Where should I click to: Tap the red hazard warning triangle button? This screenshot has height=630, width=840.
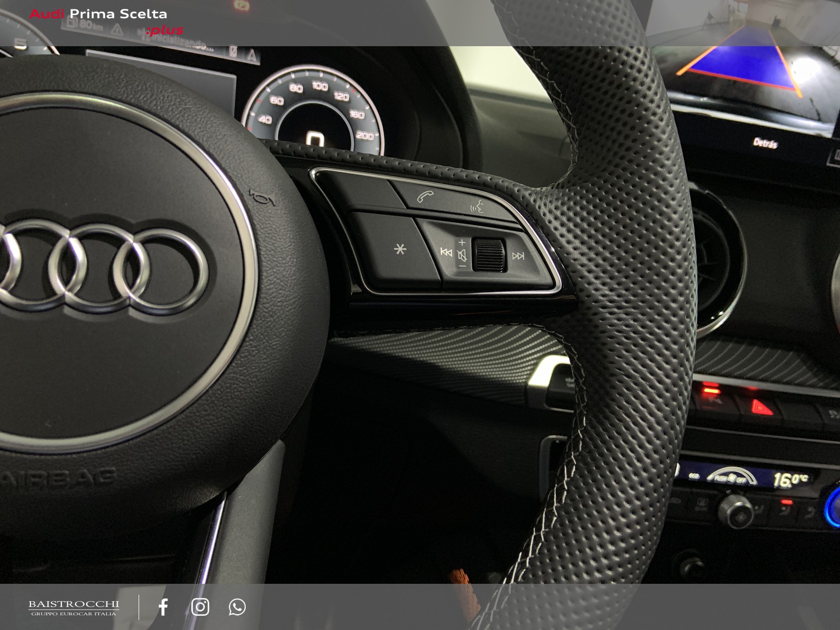[762, 407]
